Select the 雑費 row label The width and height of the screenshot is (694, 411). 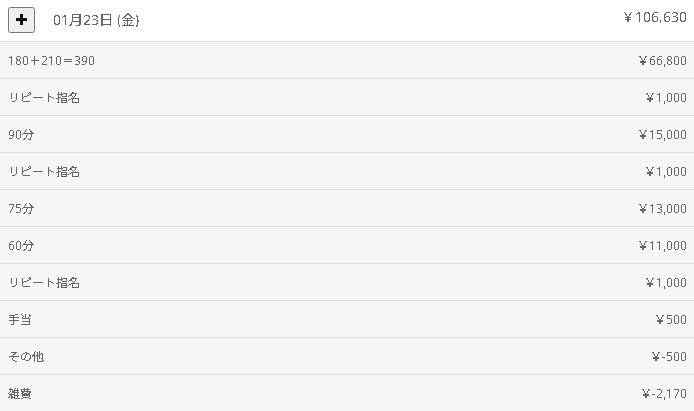pos(20,394)
